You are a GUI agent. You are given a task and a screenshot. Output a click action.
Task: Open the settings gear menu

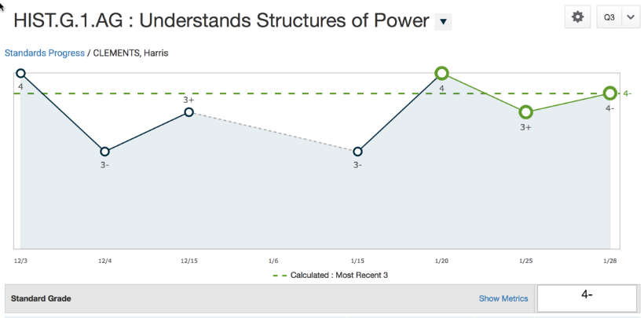coord(577,16)
